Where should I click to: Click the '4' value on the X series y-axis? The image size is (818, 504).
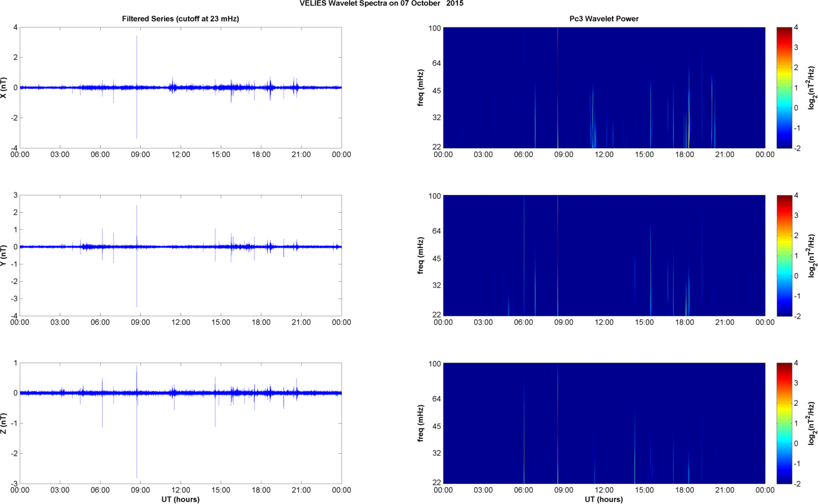point(15,27)
